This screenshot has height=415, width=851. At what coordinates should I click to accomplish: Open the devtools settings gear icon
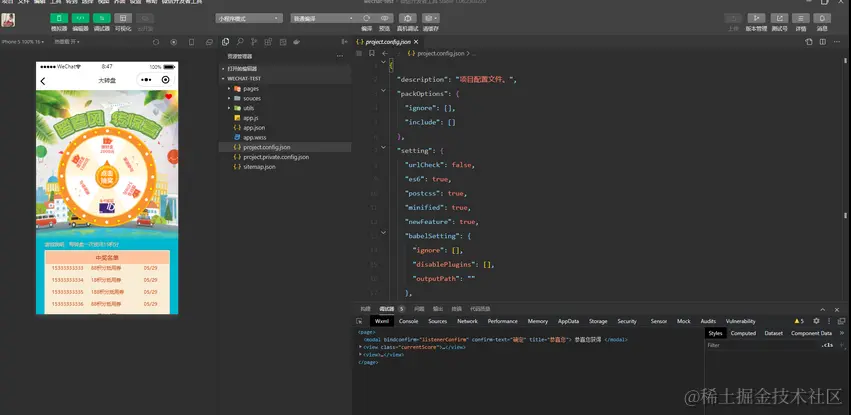[816, 321]
